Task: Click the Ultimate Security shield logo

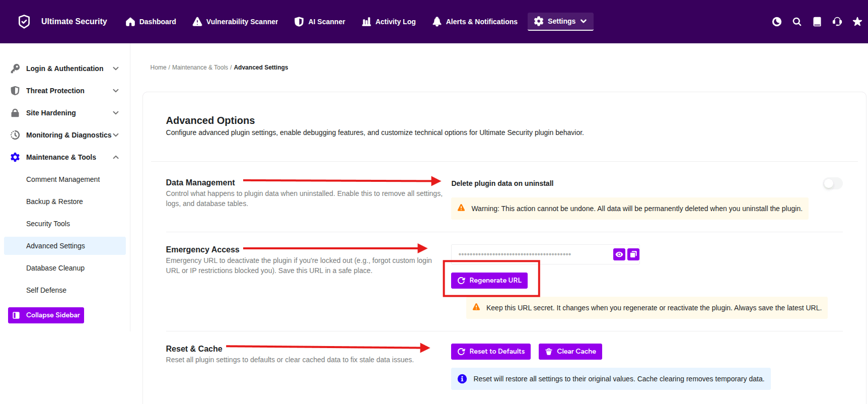Action: (x=24, y=22)
